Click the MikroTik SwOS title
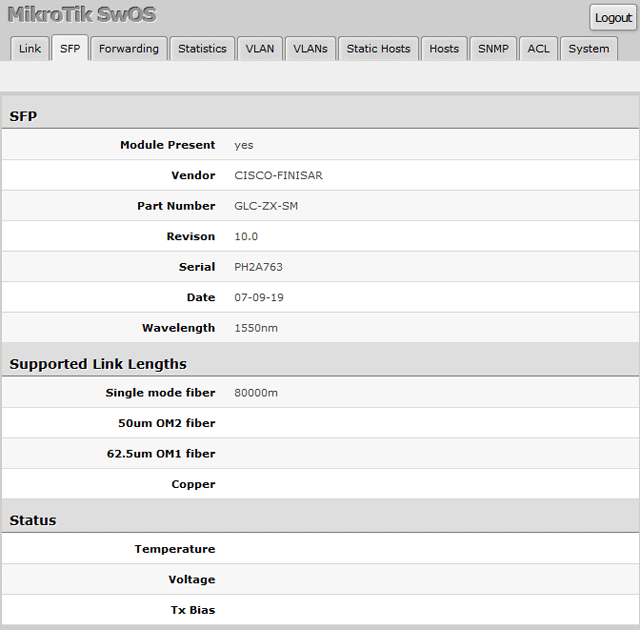The height and width of the screenshot is (630, 640). pos(82,15)
